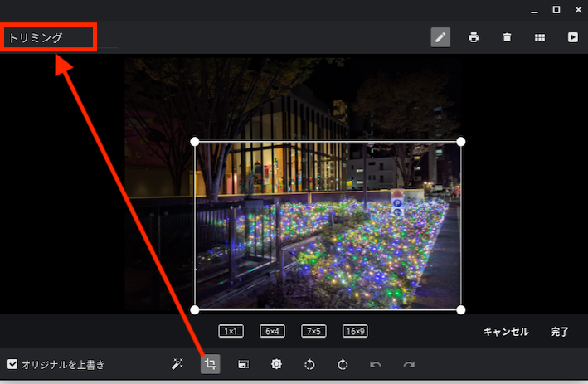Choose the 1x1 aspect ratio
This screenshot has width=588, height=384.
tap(231, 331)
